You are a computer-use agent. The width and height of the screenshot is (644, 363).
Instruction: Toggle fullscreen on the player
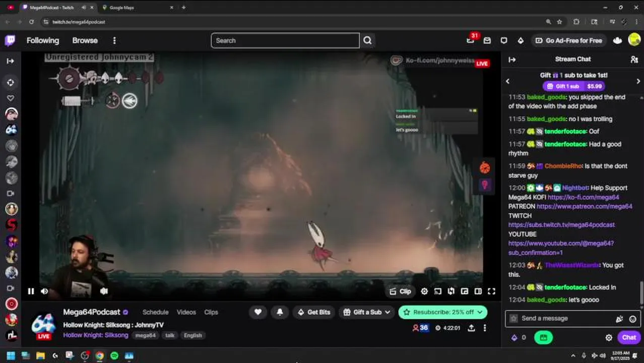[491, 291]
